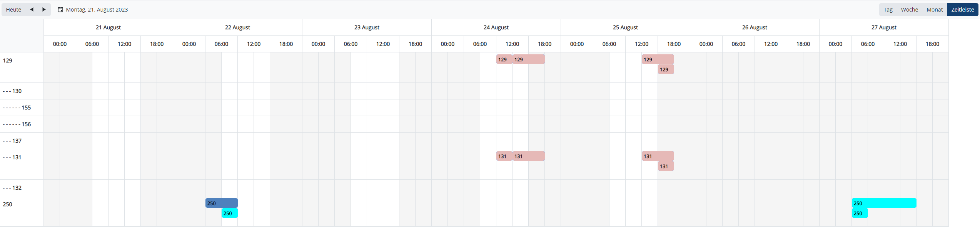
Task: Click the 24 August date header
Action: [x=496, y=27]
